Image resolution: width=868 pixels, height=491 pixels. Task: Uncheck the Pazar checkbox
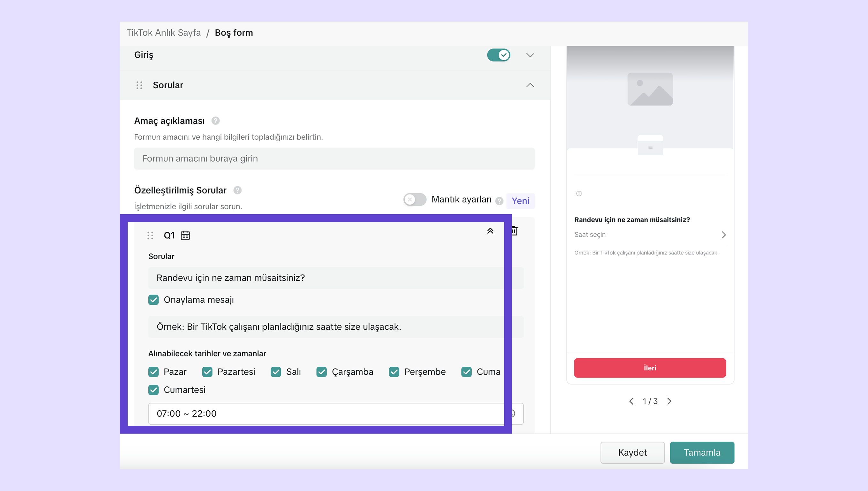153,372
